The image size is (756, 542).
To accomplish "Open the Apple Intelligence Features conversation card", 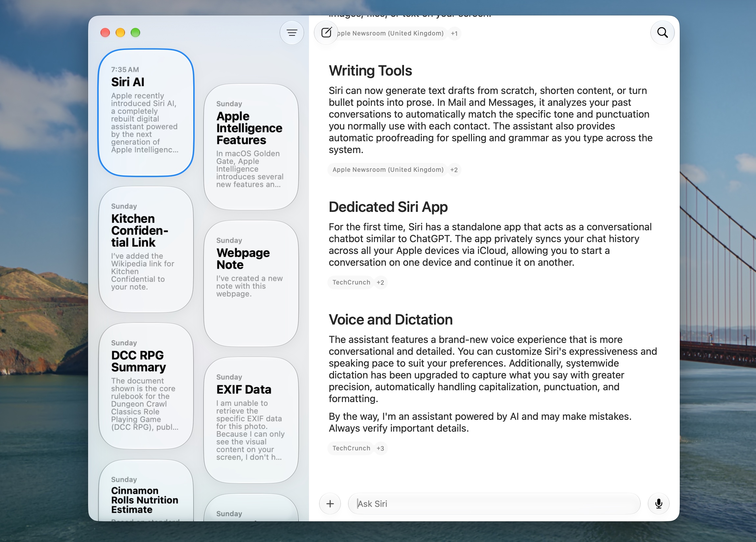I will pos(251,147).
